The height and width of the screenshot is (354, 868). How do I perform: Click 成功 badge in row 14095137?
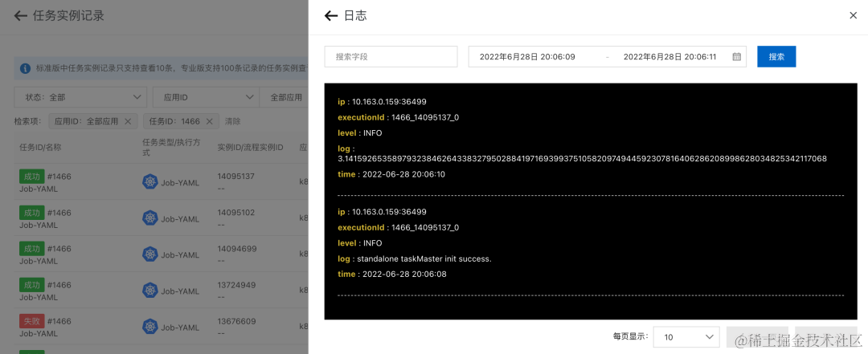(x=31, y=177)
